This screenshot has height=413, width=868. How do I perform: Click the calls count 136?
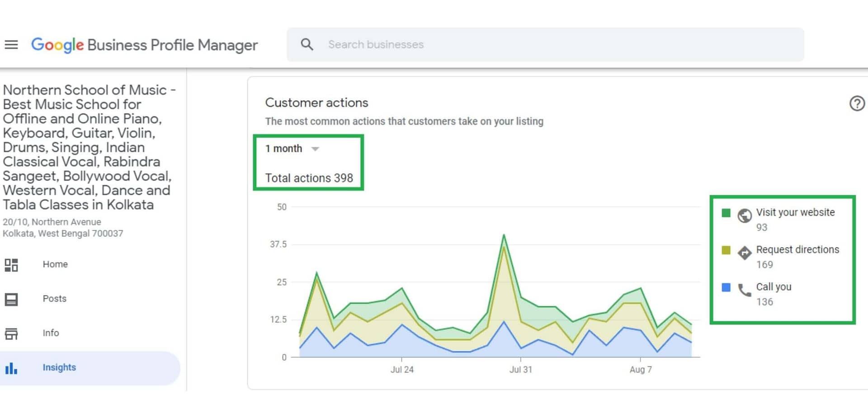764,302
